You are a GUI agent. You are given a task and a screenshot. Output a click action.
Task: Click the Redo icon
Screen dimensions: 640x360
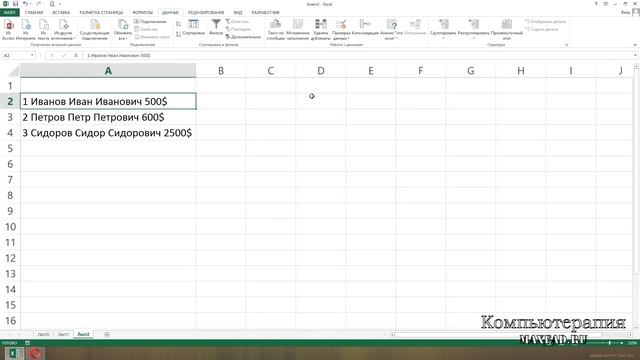pos(38,4)
